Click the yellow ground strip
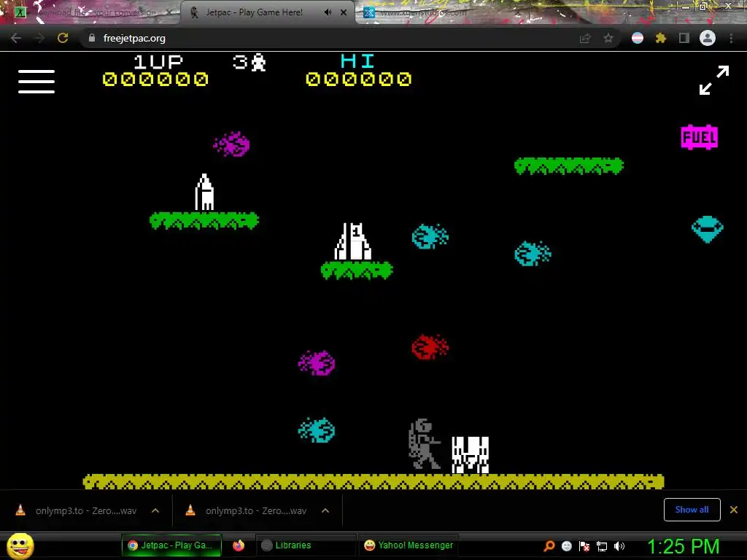This screenshot has width=747, height=560. (373, 481)
